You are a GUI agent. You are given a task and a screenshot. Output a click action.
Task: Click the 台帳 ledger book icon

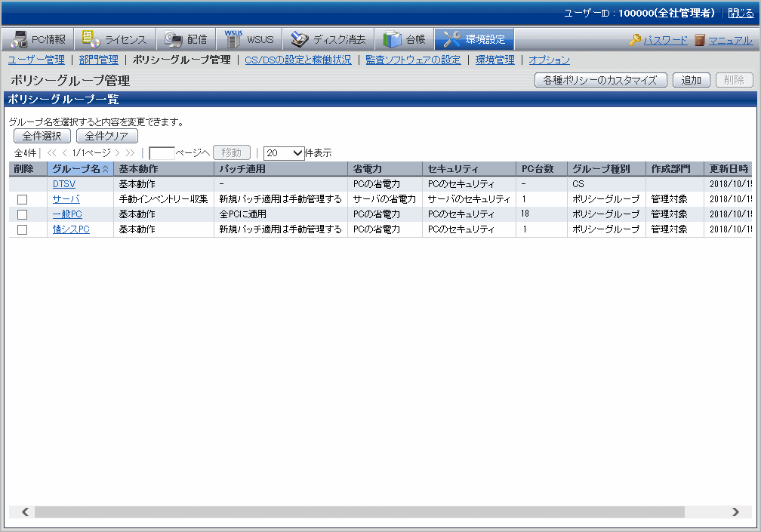[392, 39]
